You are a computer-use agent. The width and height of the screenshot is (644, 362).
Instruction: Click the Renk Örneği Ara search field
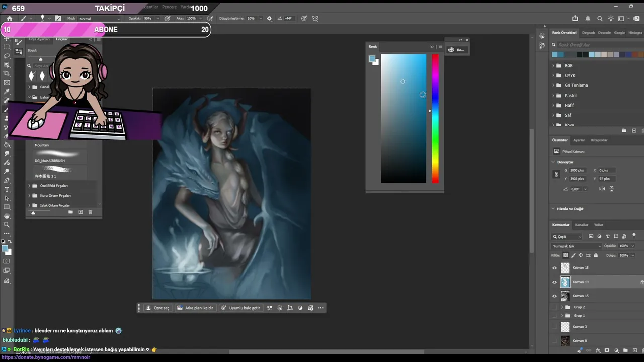coord(597,45)
